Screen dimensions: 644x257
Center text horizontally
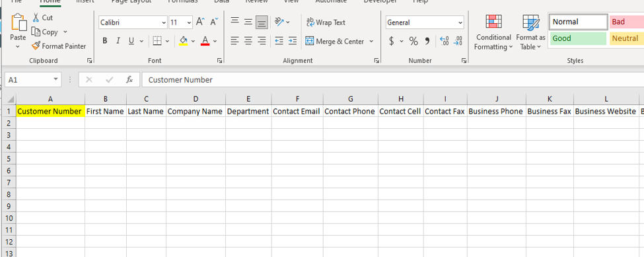[248, 41]
